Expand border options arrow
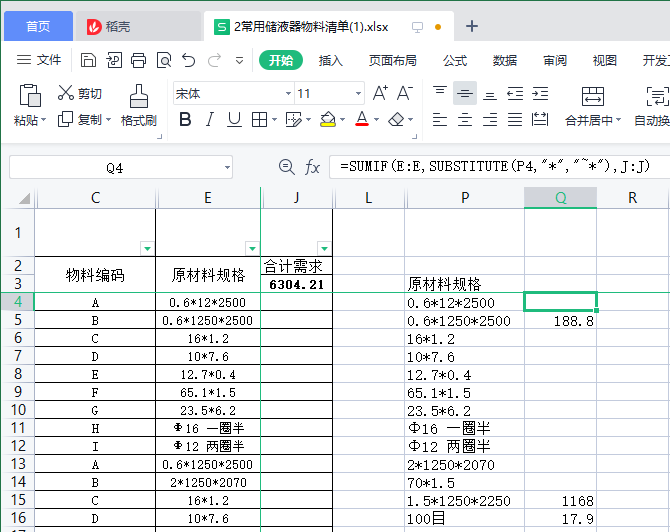Viewport: 670px width, 532px height. point(274,120)
